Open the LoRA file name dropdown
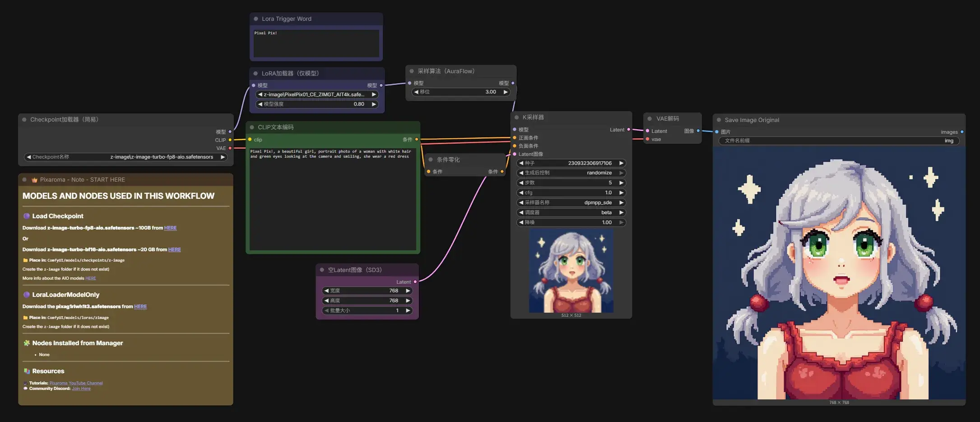This screenshot has width=980, height=422. pyautogui.click(x=317, y=94)
